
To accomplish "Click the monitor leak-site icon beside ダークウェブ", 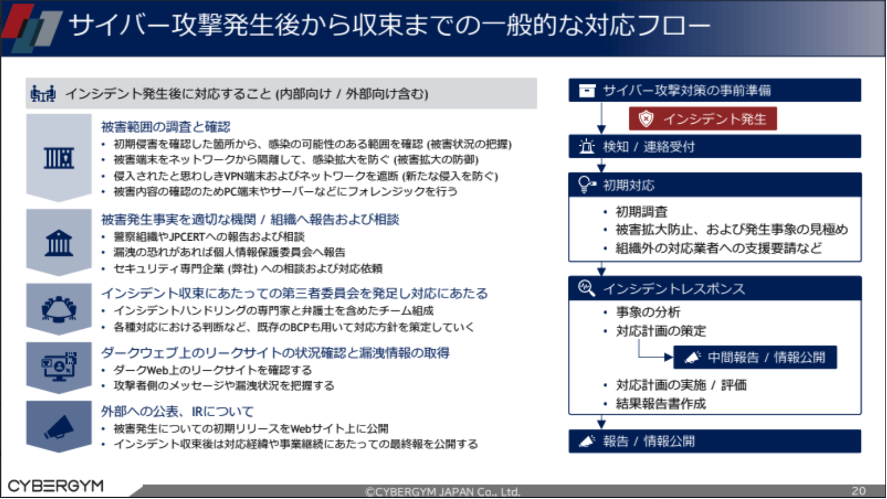I will [x=59, y=367].
